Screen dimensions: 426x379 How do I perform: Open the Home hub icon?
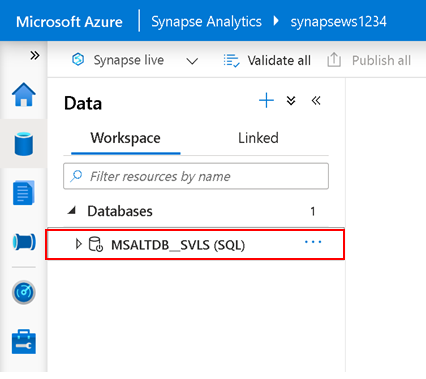point(24,95)
